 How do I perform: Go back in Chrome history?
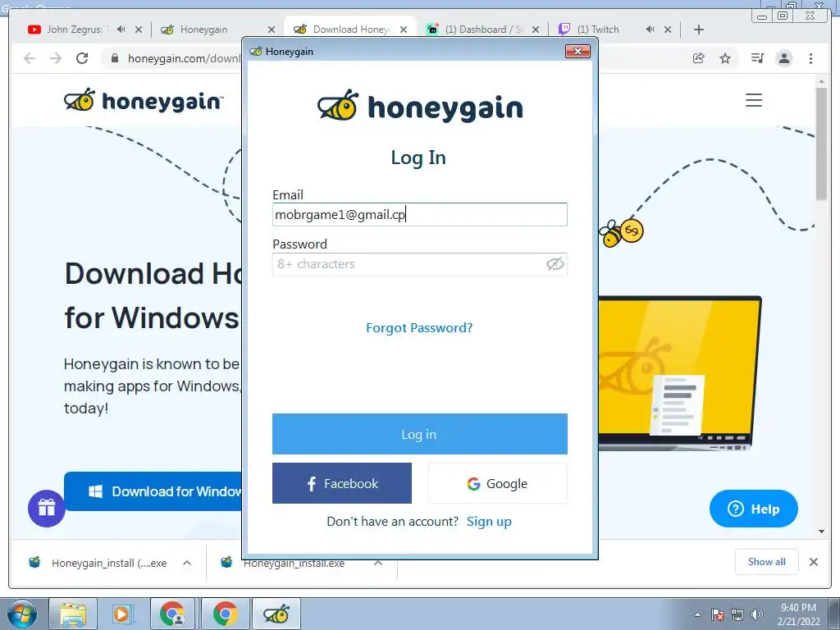[x=30, y=58]
